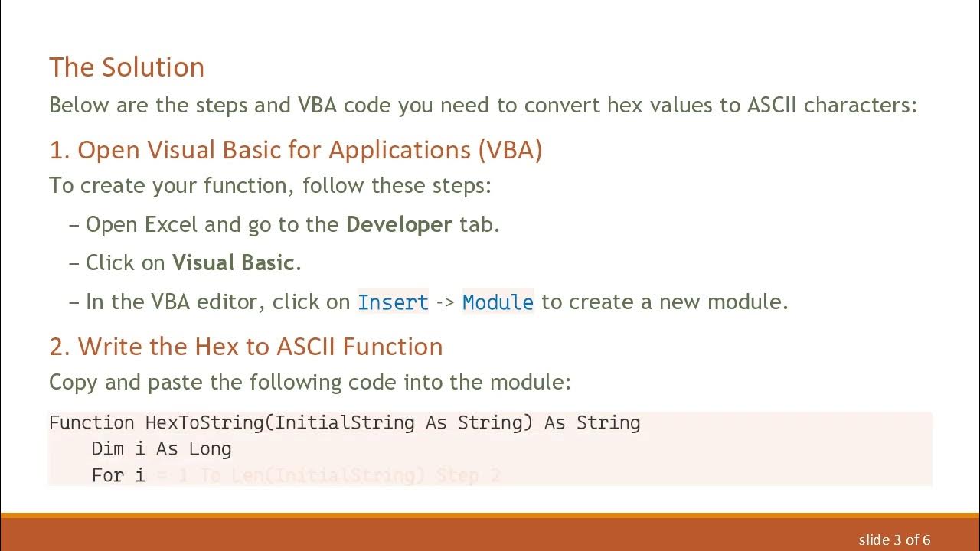Screen dimensions: 980x551
Task: Click the intro sentence about converting hex values
Action: (x=482, y=105)
